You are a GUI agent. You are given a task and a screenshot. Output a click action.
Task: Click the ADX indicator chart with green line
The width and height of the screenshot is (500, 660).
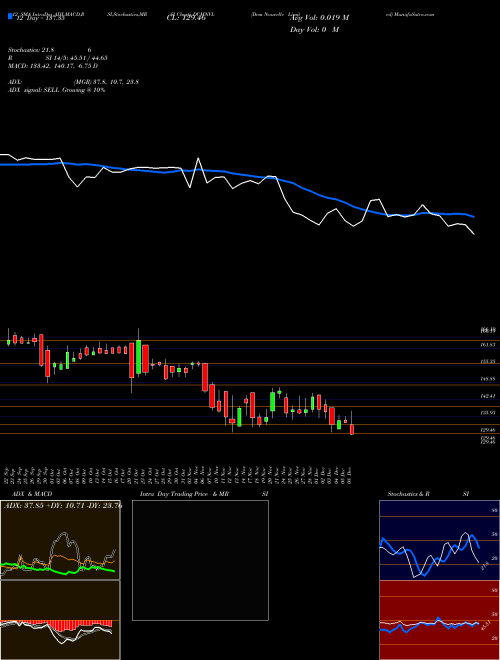(60, 540)
